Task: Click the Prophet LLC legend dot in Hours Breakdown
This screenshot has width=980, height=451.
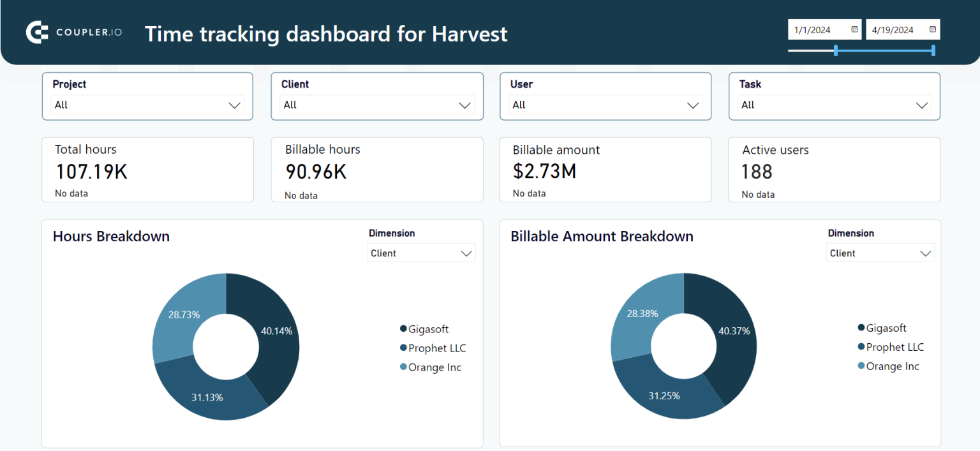Action: click(403, 348)
